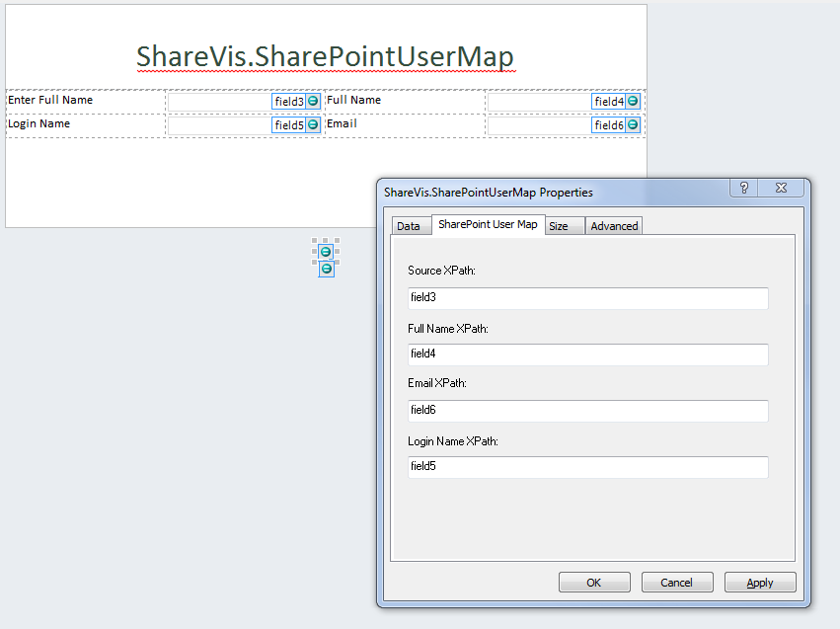Switch to the Data tab

411,226
